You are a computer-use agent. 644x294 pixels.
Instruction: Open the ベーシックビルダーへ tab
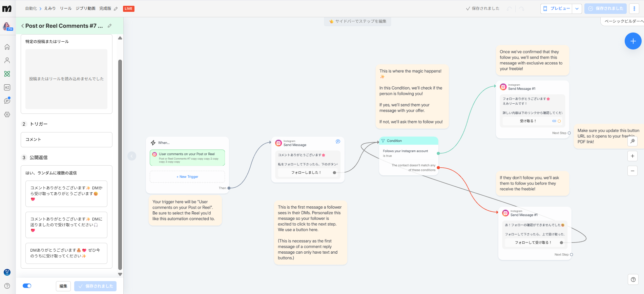(623, 21)
